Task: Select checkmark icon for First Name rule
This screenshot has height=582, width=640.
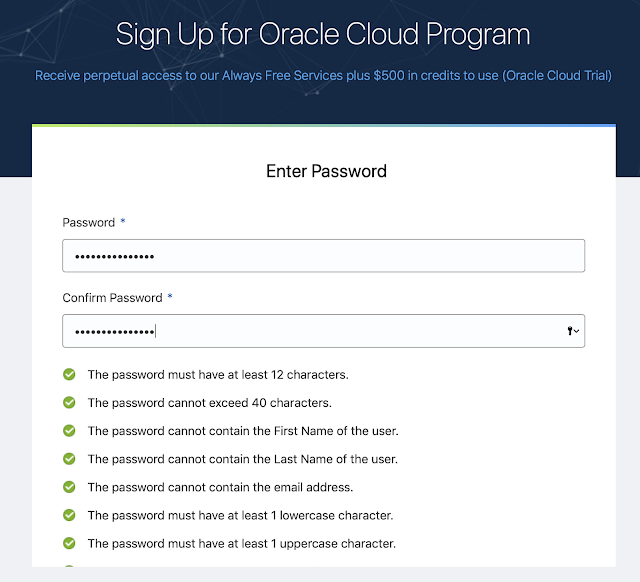Action: [x=69, y=431]
